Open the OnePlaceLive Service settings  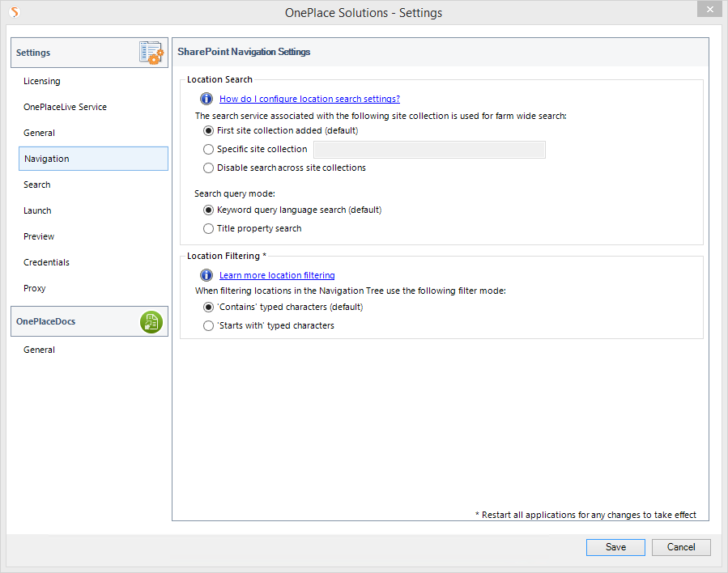[x=65, y=107]
